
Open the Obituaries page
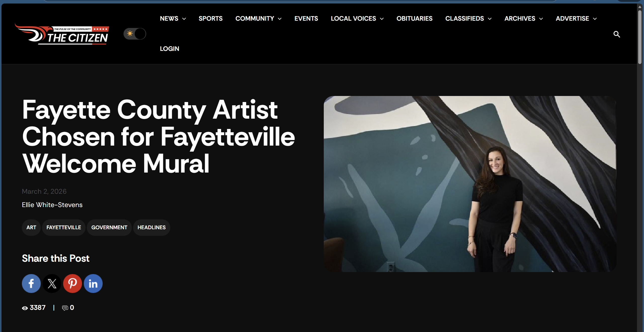pyautogui.click(x=414, y=19)
